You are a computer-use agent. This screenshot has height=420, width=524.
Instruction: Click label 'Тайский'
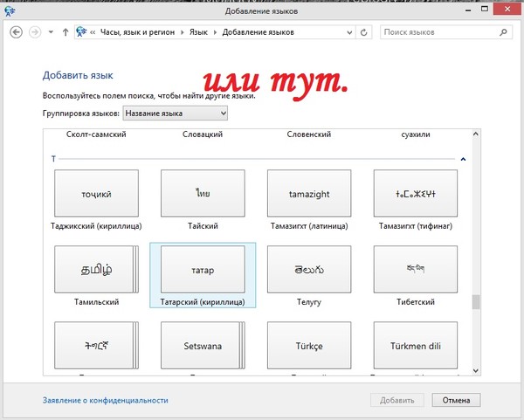coord(203,226)
